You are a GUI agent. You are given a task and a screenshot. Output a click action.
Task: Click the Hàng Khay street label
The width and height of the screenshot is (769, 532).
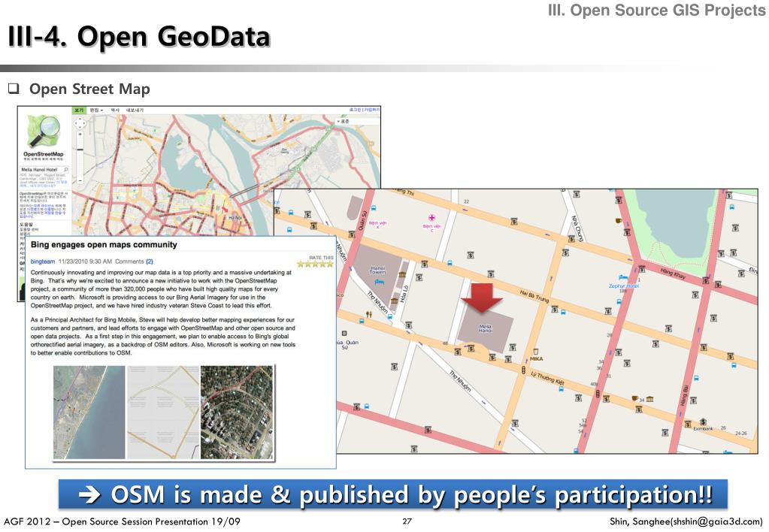pyautogui.click(x=673, y=273)
